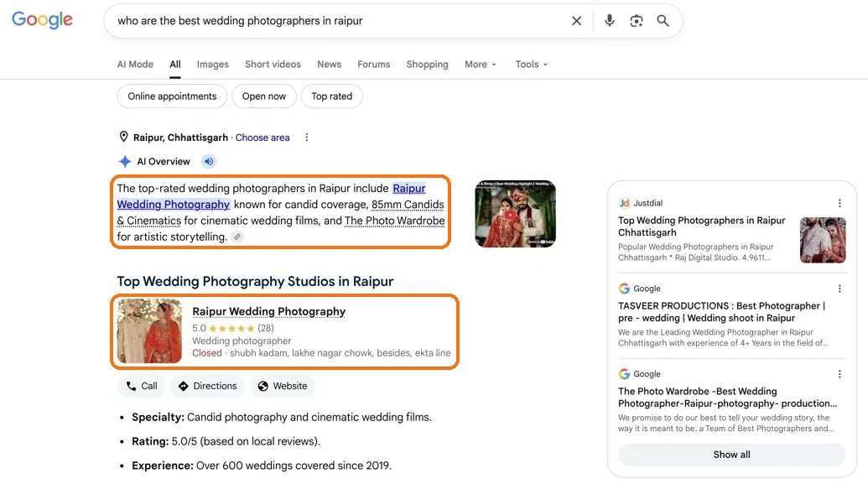Image resolution: width=868 pixels, height=484 pixels.
Task: Click the 5.0 star rating reviews
Action: click(233, 328)
